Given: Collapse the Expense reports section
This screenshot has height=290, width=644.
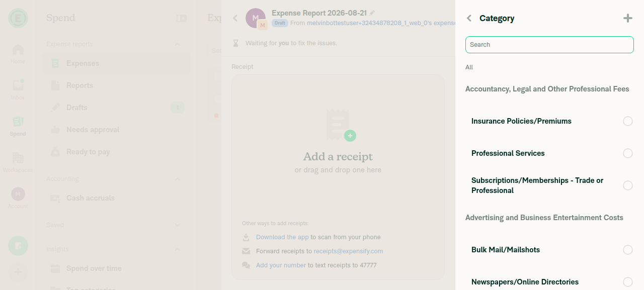Looking at the screenshot, I should point(177,44).
